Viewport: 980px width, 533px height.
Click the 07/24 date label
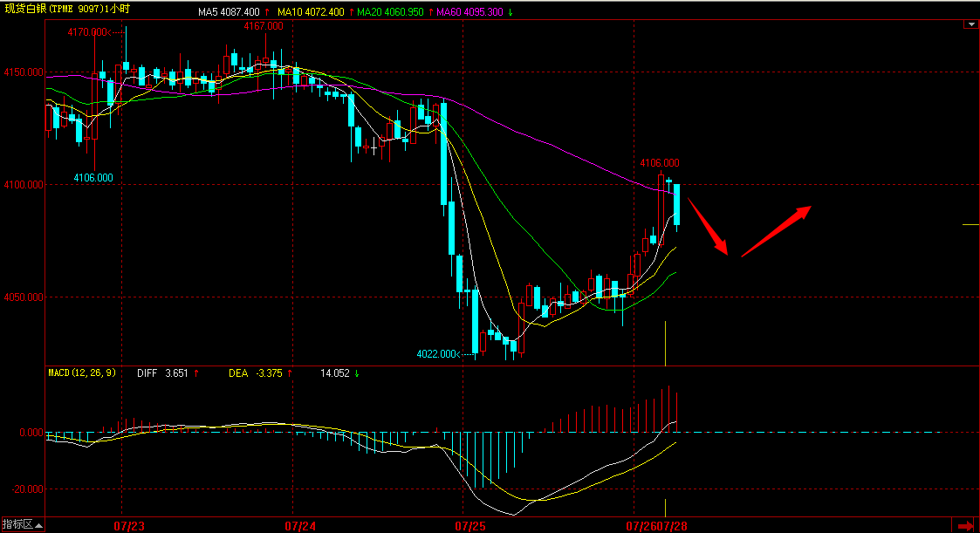point(300,526)
